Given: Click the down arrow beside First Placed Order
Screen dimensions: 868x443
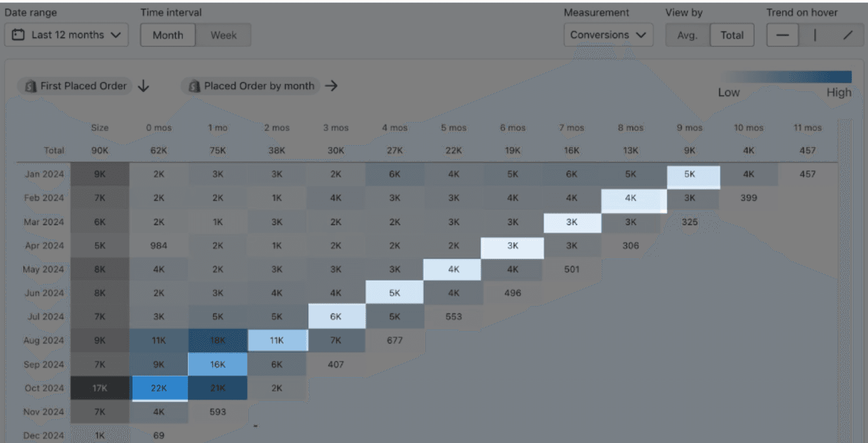Looking at the screenshot, I should pyautogui.click(x=144, y=86).
